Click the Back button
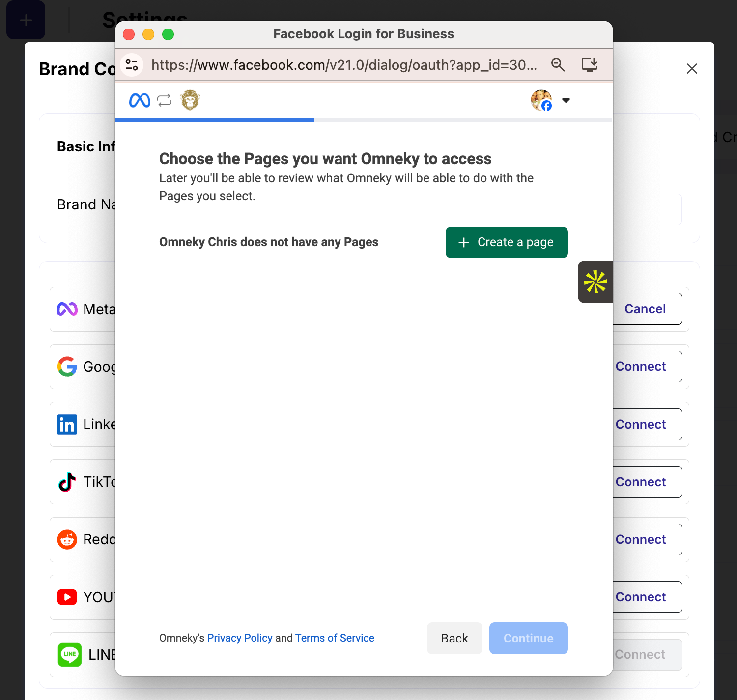 (454, 638)
